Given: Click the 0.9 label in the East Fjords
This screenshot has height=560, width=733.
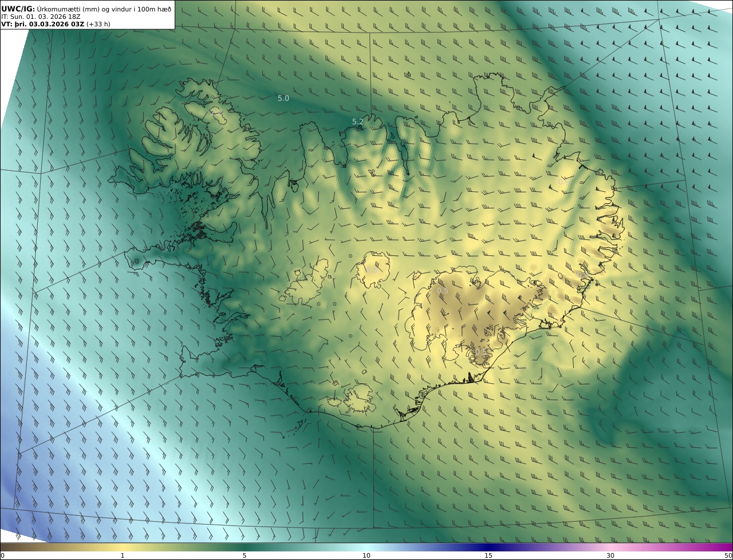Looking at the screenshot, I should tap(564, 182).
